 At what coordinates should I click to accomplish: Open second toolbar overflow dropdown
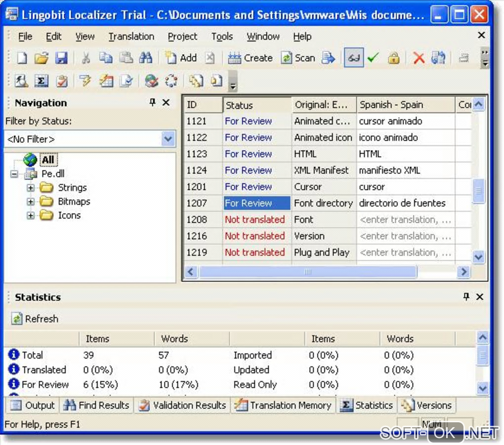233,81
